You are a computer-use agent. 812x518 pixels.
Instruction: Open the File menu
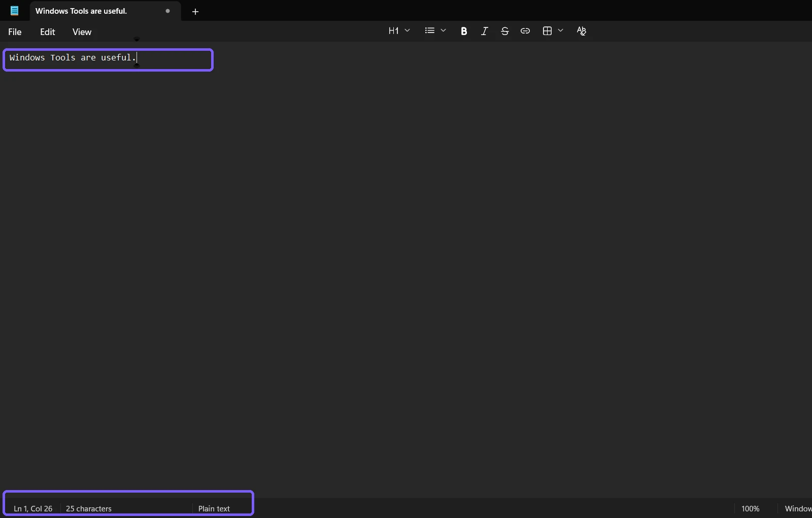click(15, 32)
